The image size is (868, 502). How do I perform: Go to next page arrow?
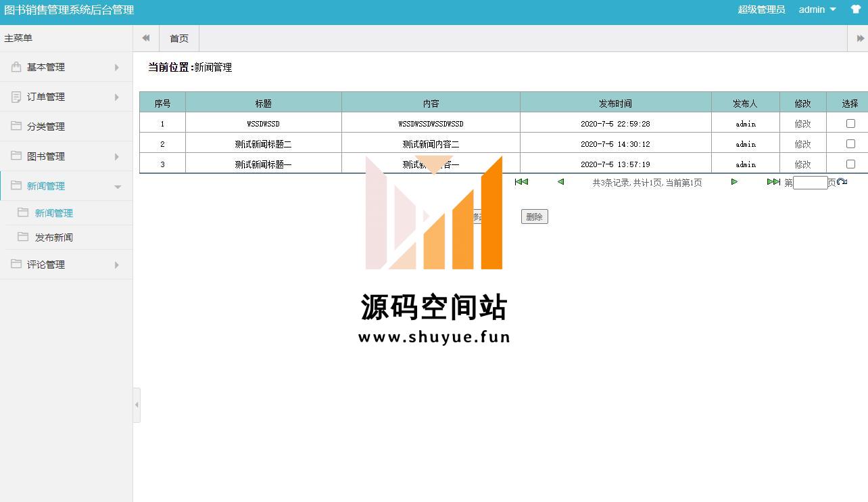click(734, 181)
